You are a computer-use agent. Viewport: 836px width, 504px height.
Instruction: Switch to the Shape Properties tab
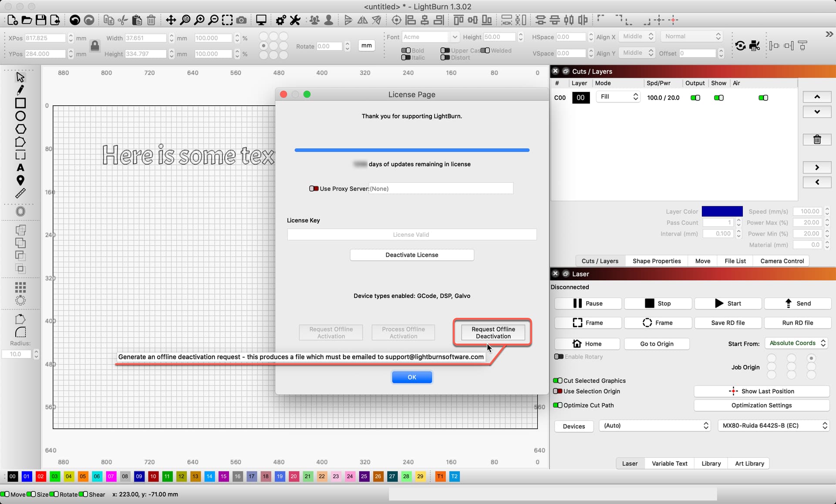click(656, 260)
